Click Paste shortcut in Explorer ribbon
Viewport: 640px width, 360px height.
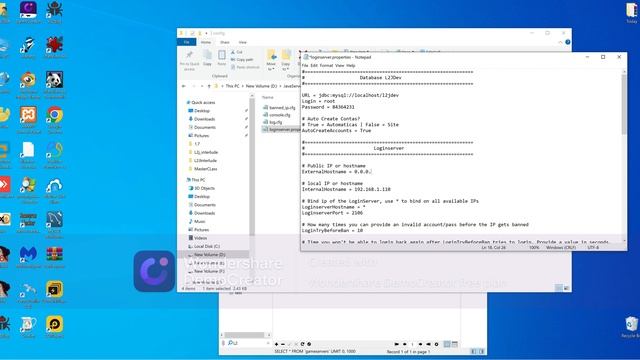point(245,67)
